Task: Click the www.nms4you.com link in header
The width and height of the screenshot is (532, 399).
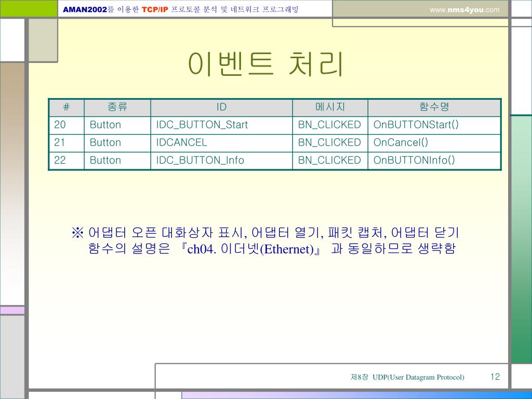Action: (464, 10)
